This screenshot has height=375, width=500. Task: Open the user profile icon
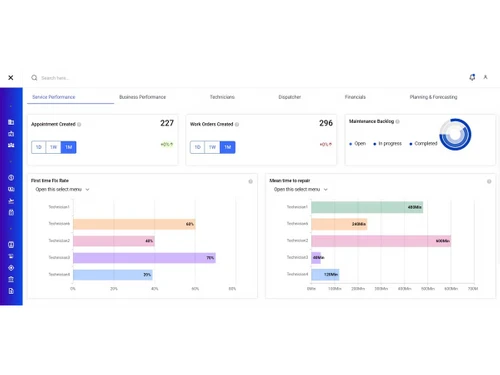pos(485,77)
